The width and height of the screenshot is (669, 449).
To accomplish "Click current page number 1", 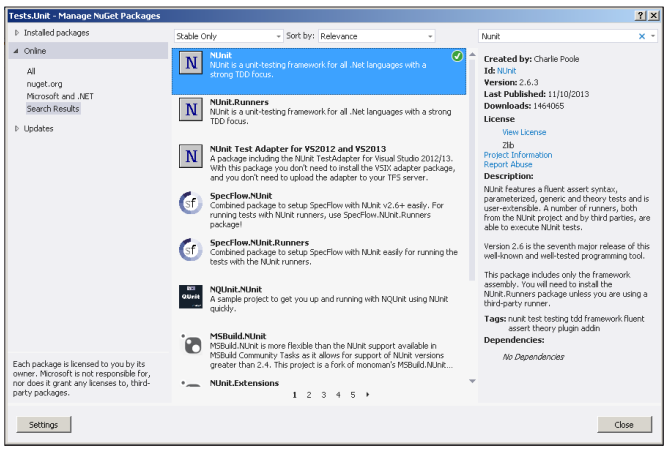I will tap(294, 395).
